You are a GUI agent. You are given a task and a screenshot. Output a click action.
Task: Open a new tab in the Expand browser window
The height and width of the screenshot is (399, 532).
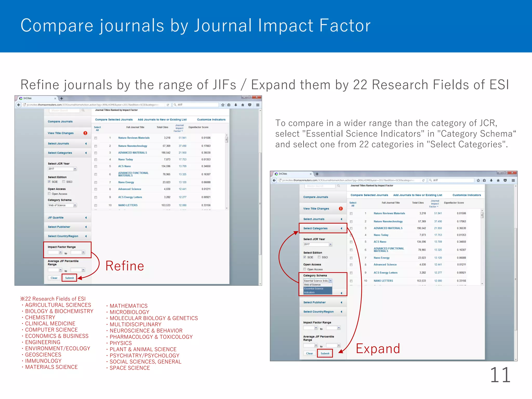coord(317,174)
